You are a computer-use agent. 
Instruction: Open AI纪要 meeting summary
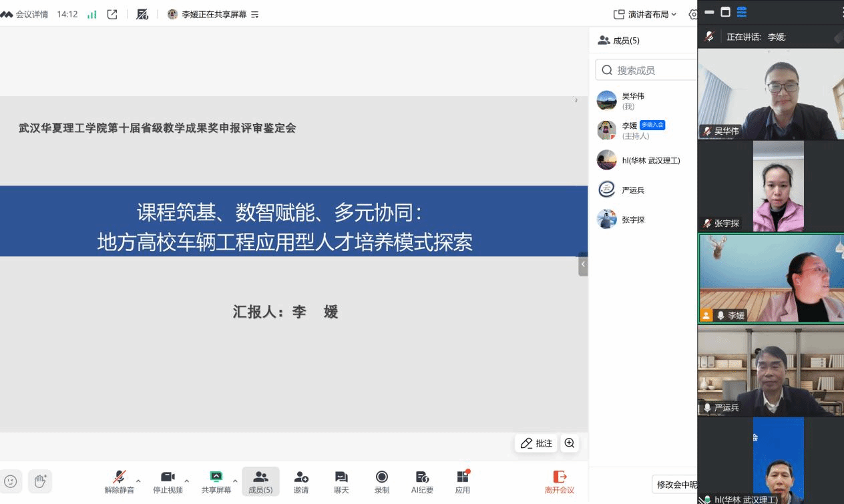click(422, 482)
